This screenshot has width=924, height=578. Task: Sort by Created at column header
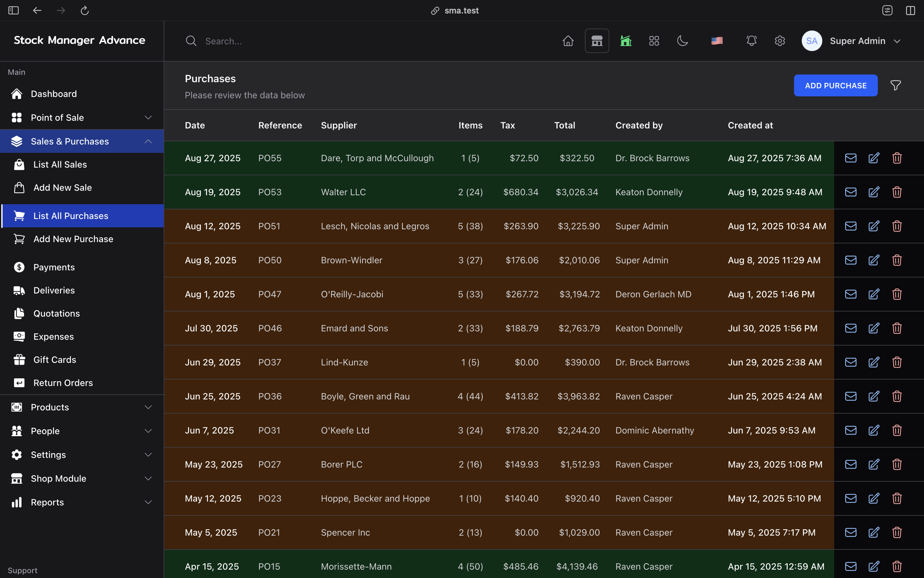click(x=750, y=125)
